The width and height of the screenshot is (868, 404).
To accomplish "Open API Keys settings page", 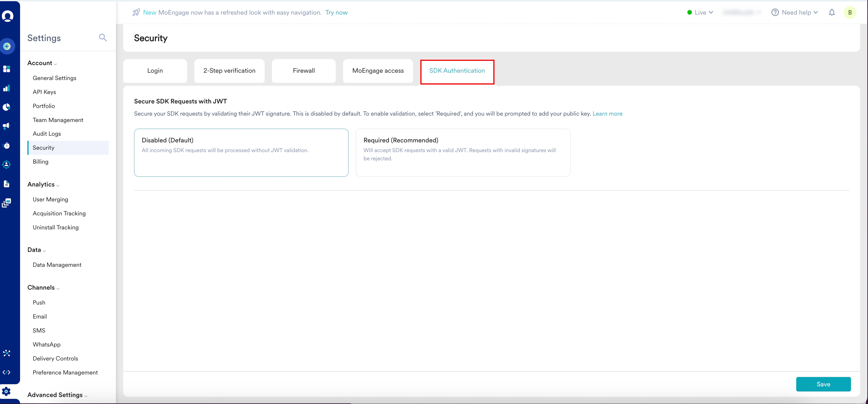I will coord(44,92).
